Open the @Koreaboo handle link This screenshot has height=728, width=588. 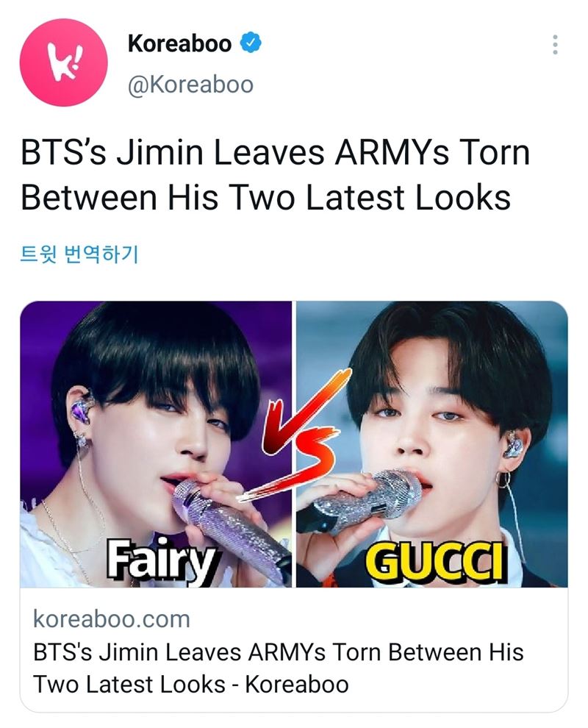190,85
